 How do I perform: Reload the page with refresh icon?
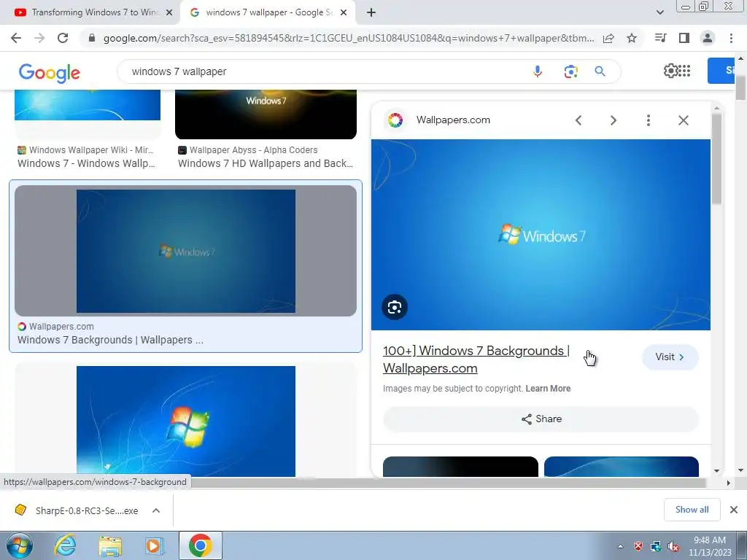click(63, 38)
